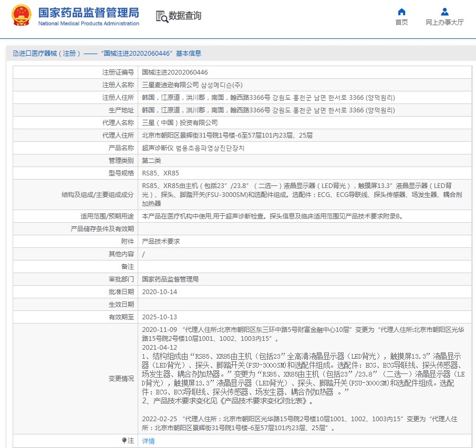
Task: Click the 注册人住所 address value
Action: (x=268, y=98)
